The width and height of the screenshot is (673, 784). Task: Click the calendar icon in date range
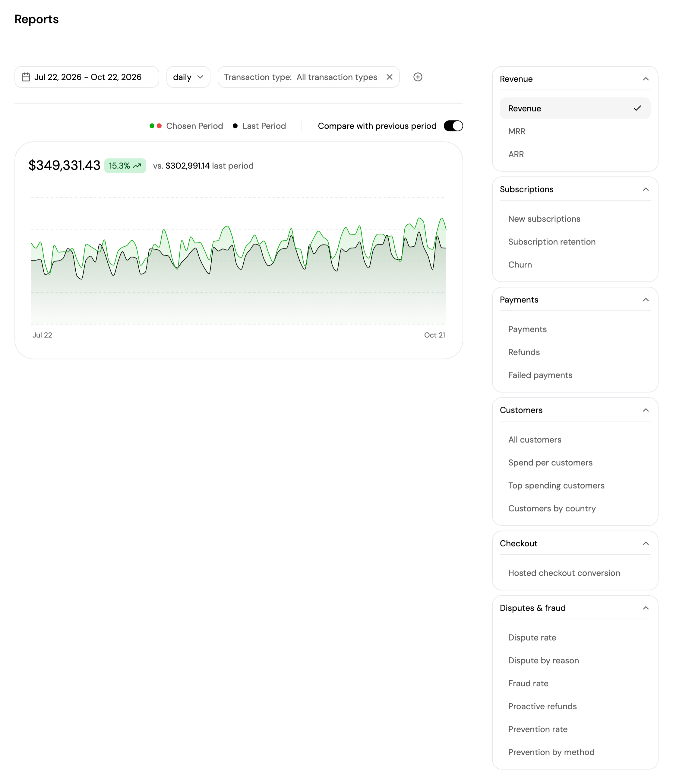26,77
